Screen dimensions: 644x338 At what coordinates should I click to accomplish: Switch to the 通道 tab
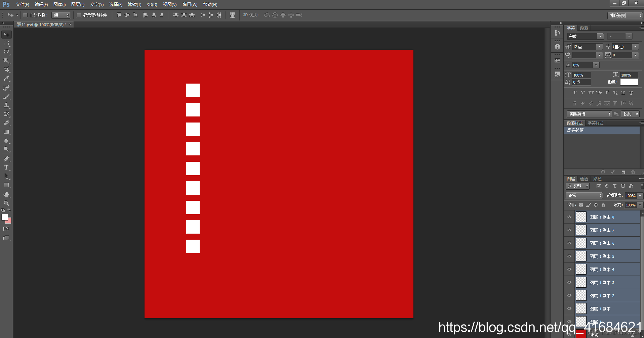click(584, 179)
